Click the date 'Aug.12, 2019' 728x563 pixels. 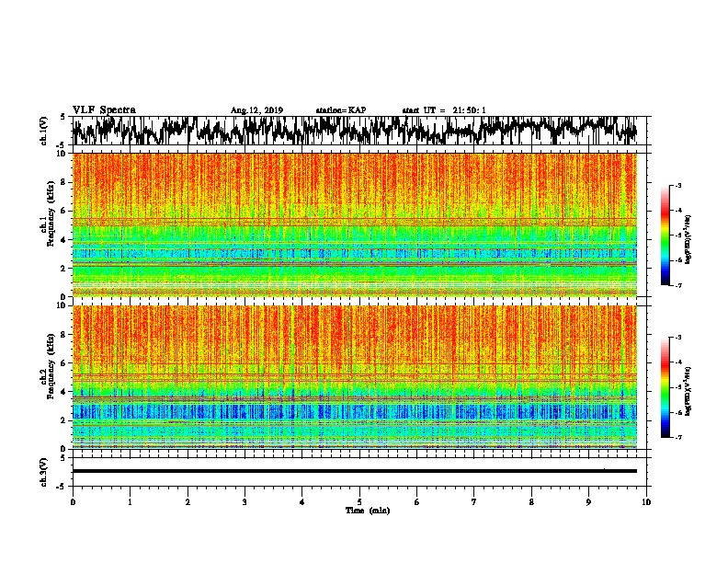[x=256, y=110]
